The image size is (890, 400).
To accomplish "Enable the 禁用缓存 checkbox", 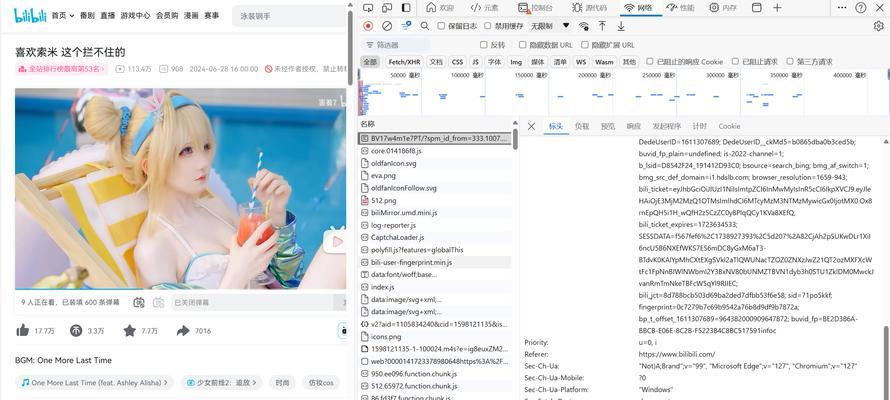I will pos(488,26).
